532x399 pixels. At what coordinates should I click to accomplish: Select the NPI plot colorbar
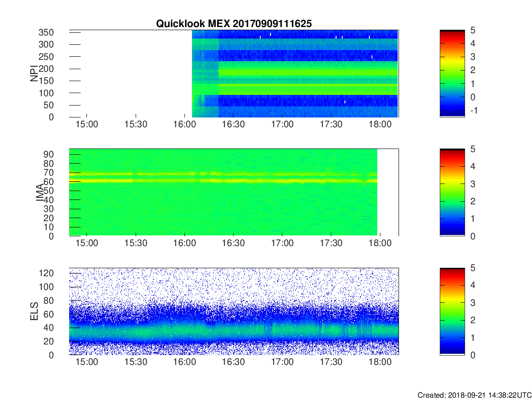click(452, 73)
